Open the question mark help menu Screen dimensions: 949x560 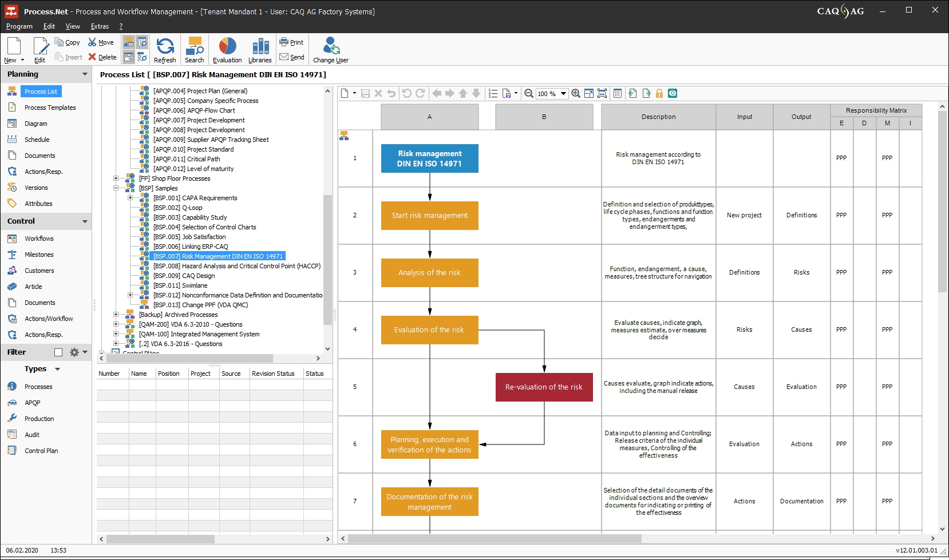click(121, 26)
